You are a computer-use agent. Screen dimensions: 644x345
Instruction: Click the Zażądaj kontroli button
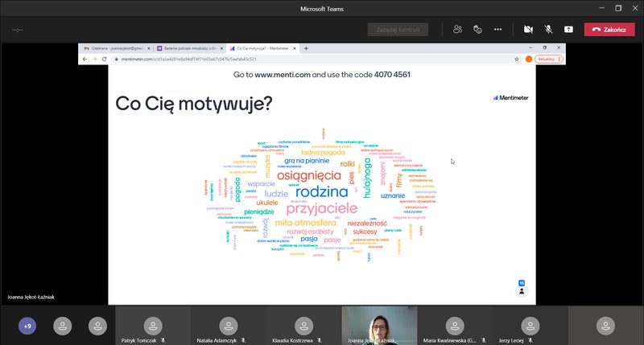(397, 29)
